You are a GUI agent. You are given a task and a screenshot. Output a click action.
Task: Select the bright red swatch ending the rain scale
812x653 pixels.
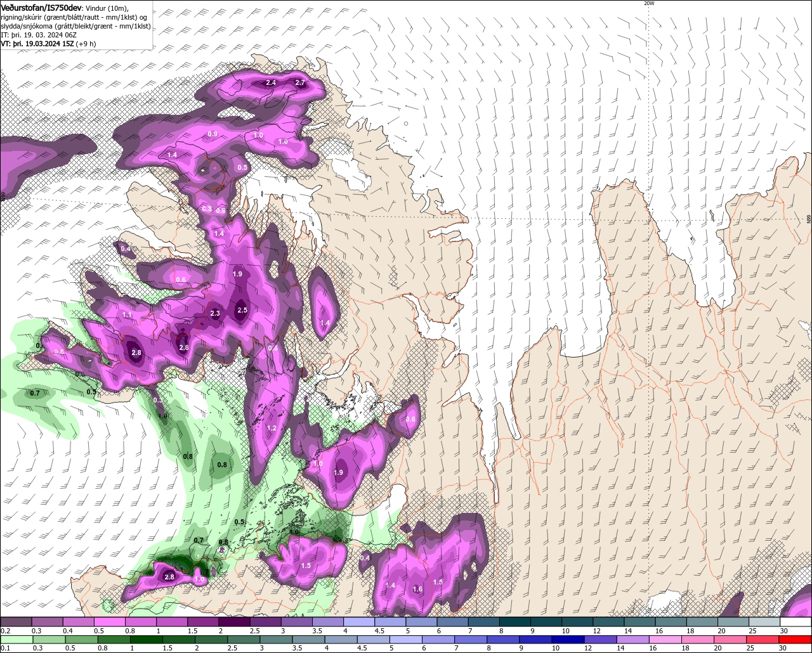796,640
